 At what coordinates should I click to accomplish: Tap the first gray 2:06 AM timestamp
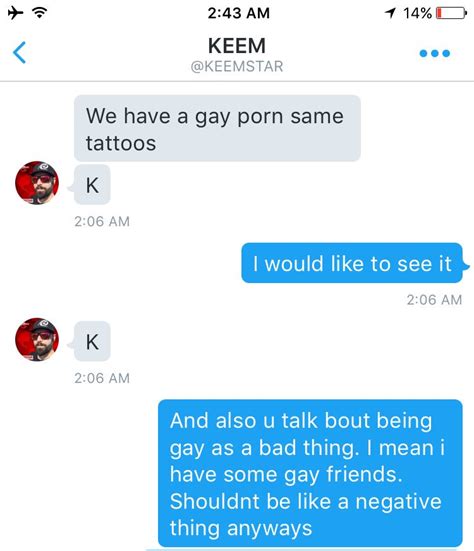pos(102,221)
